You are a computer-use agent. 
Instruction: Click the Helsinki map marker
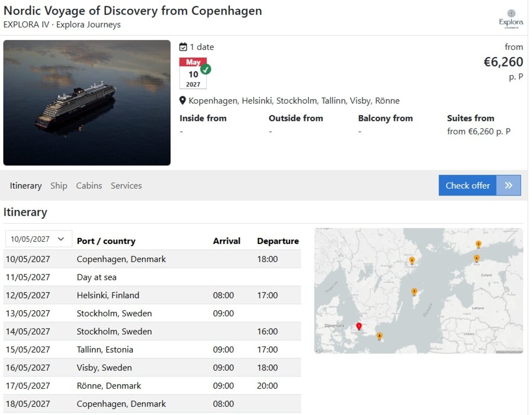pos(479,244)
